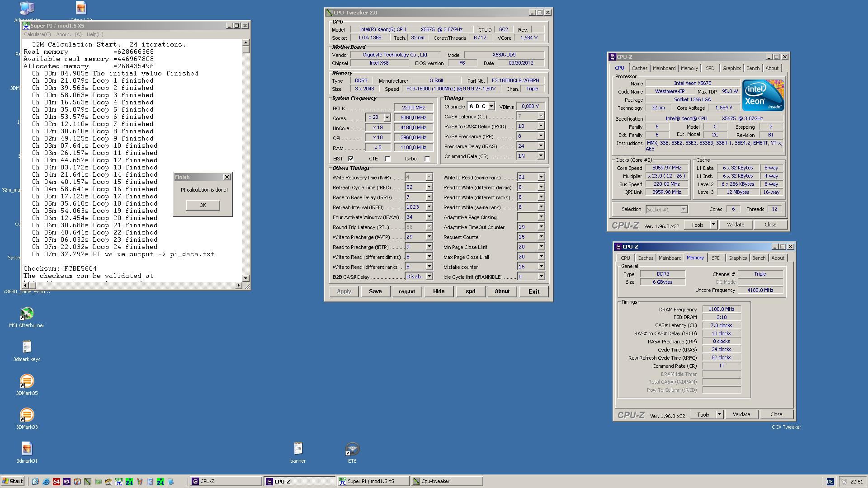This screenshot has width=868, height=488.
Task: Enable the turbo checkbox
Action: 427,159
